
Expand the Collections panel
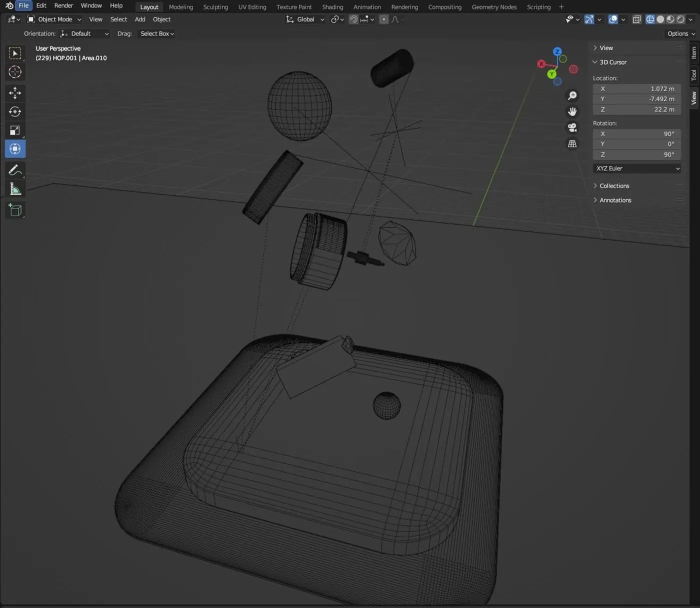pyautogui.click(x=614, y=186)
